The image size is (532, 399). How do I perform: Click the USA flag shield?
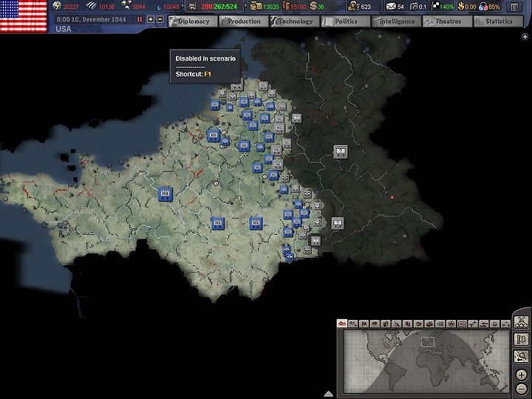tap(24, 16)
